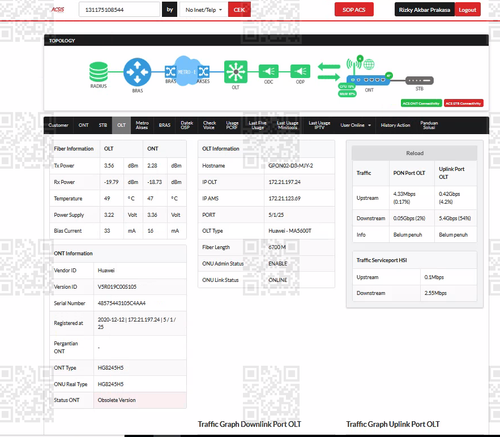
Task: Click the ACS ONT Connectivity green button
Action: 421,103
